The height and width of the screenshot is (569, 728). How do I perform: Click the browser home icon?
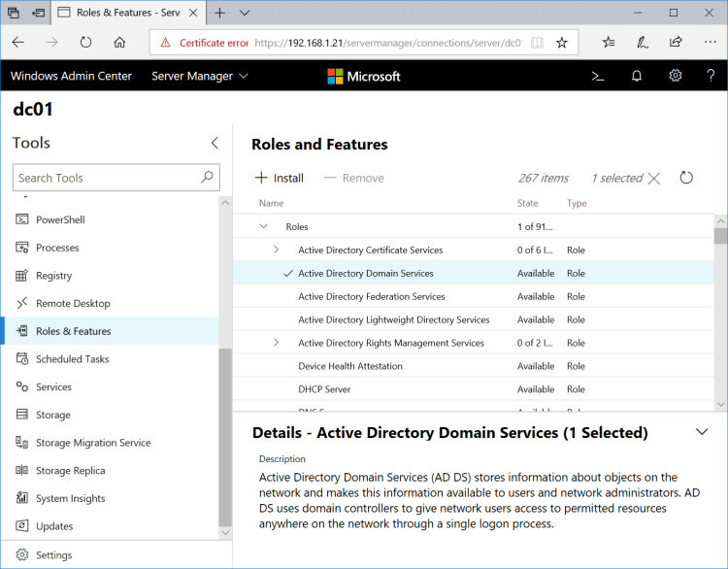click(x=119, y=43)
